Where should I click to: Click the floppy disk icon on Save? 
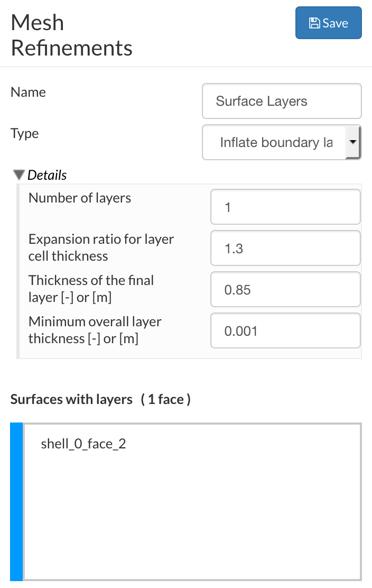(314, 23)
